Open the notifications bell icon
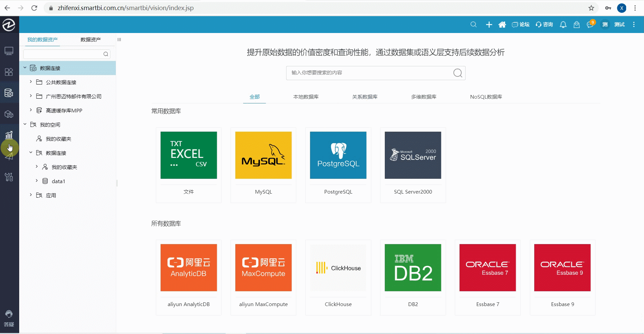 [x=563, y=25]
